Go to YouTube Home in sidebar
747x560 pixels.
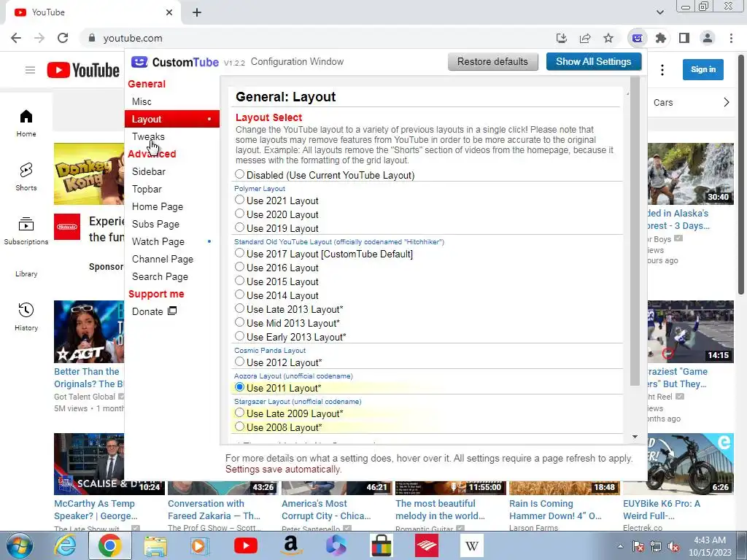point(26,123)
